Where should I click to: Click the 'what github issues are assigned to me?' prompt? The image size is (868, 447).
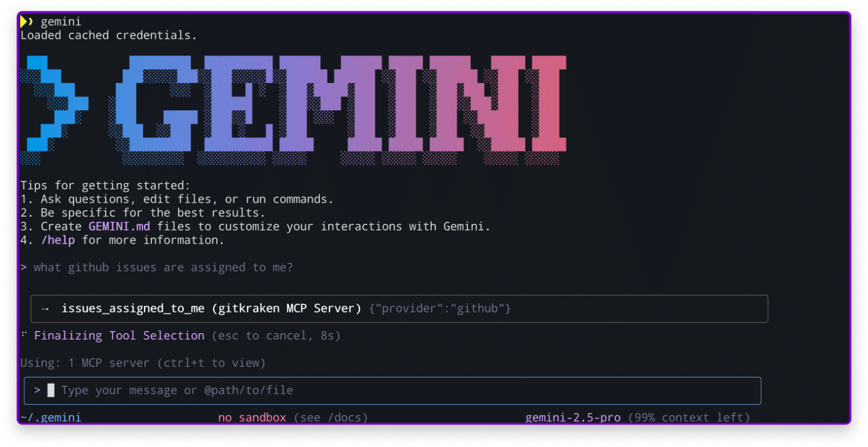click(163, 267)
